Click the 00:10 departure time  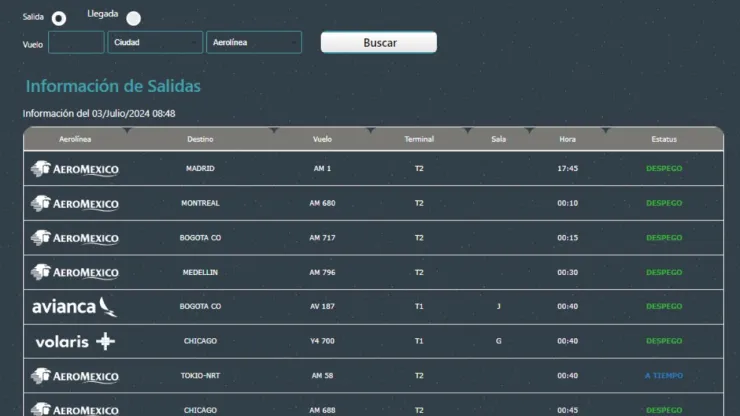pyautogui.click(x=567, y=203)
